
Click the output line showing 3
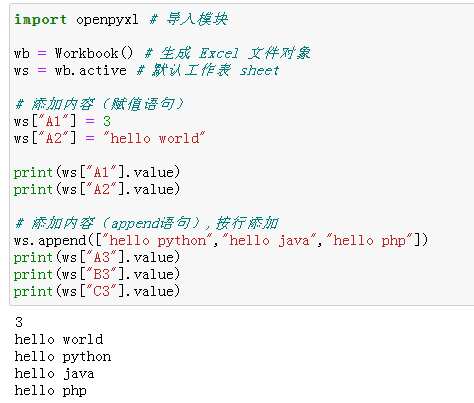point(19,322)
